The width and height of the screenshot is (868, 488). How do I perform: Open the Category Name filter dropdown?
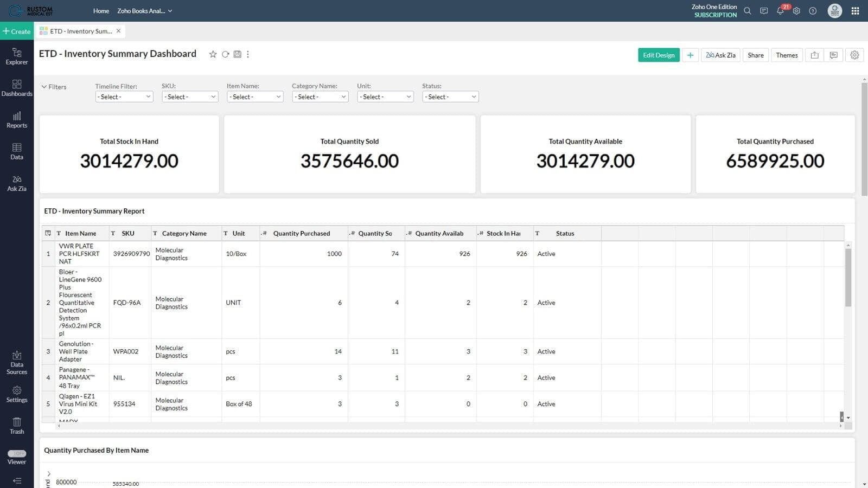coord(320,97)
